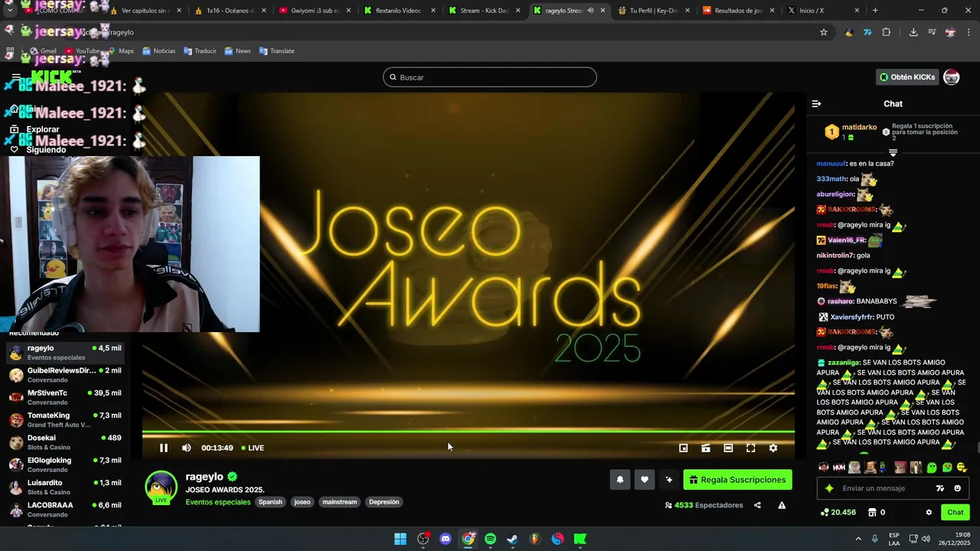Open Dosekai channel in sidebar
Screen dimensions: 980x551
[x=65, y=442]
